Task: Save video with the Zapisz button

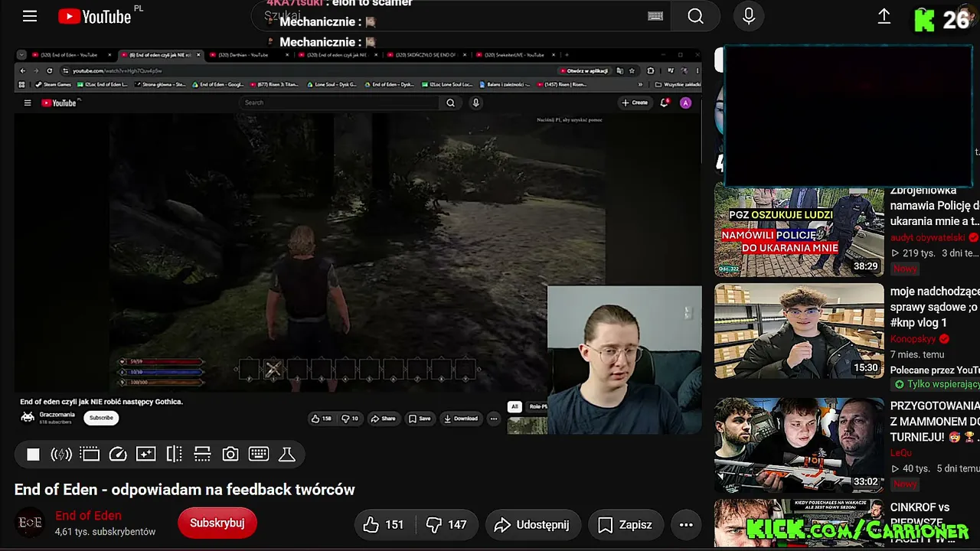Action: (x=625, y=524)
